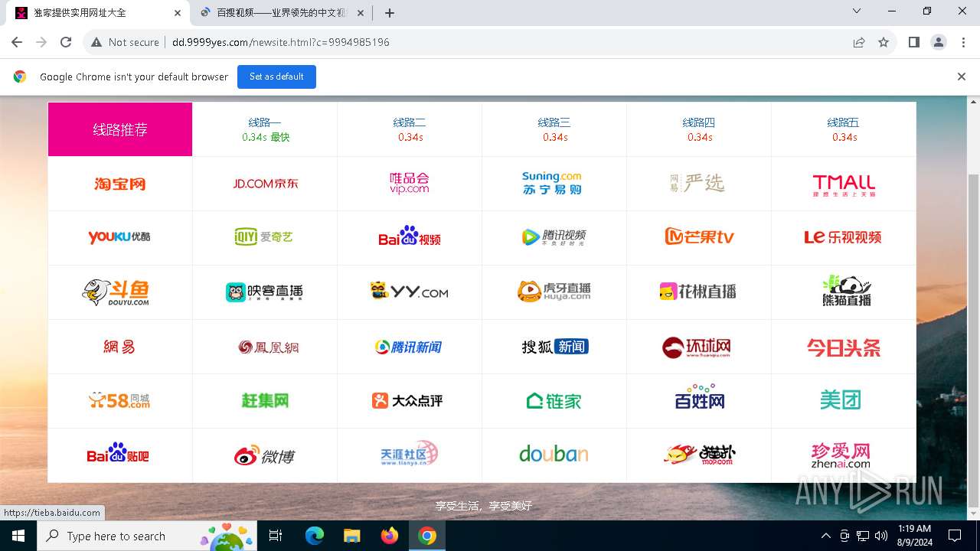
Task: Share this page icon
Action: click(859, 42)
